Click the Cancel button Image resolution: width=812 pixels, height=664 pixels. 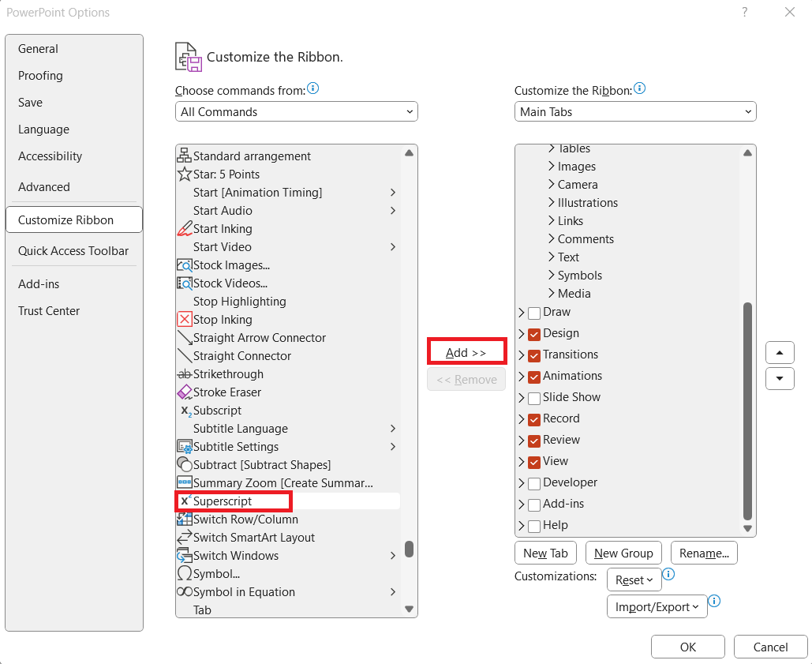point(770,647)
